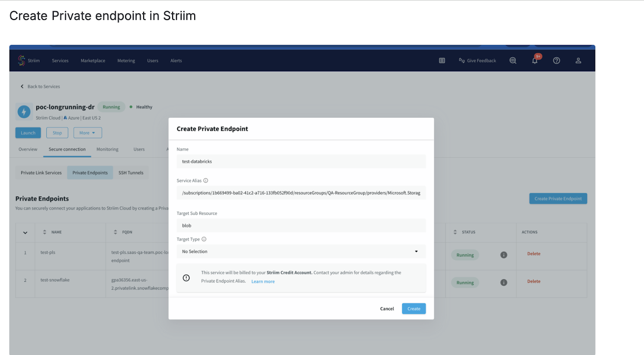Open the More dropdown for poc-longrunning-dr
Screen dimensions: 644x355
tap(87, 132)
